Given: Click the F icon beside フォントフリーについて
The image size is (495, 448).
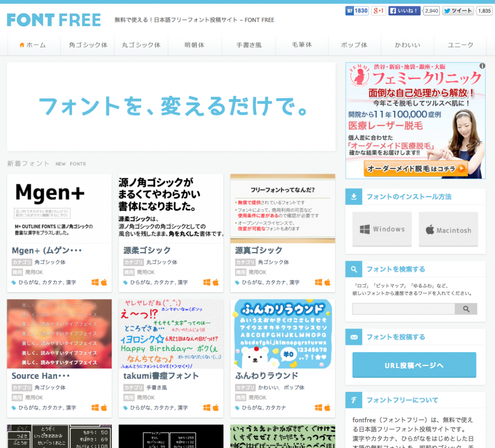Looking at the screenshot, I should [x=353, y=400].
